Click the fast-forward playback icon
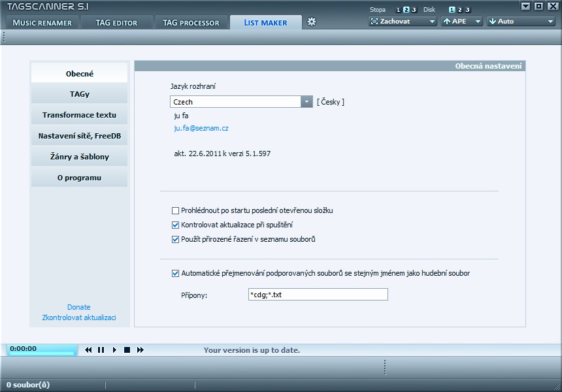562x392 pixels. [x=140, y=350]
